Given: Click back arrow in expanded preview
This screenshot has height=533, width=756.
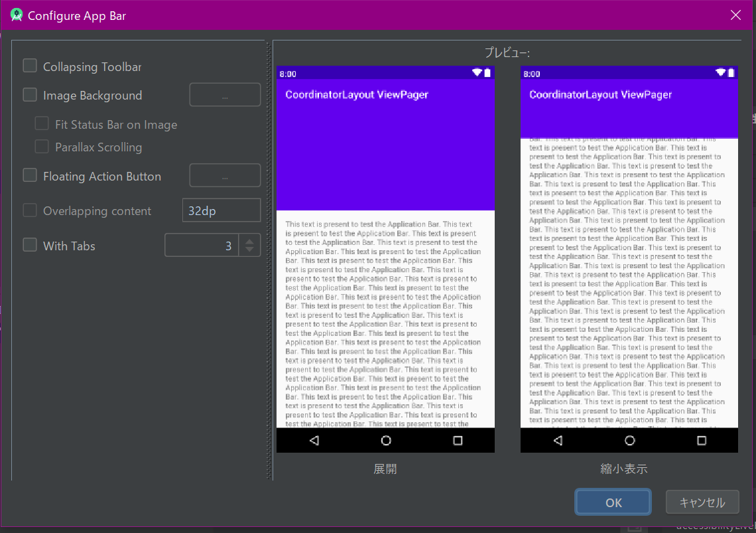Looking at the screenshot, I should click(x=314, y=440).
